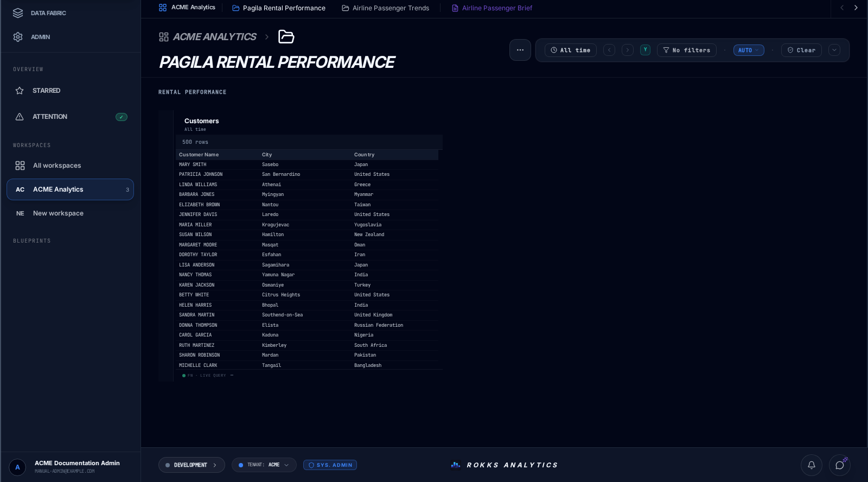Click the country Yugoslavia cell
The width and height of the screenshot is (868, 482).
[368, 225]
